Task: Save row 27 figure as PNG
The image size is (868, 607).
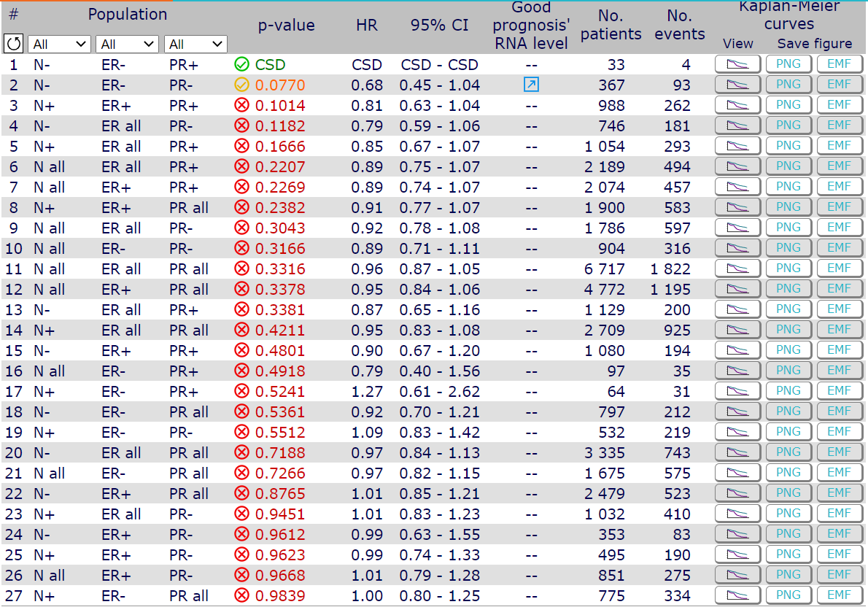Action: point(788,595)
